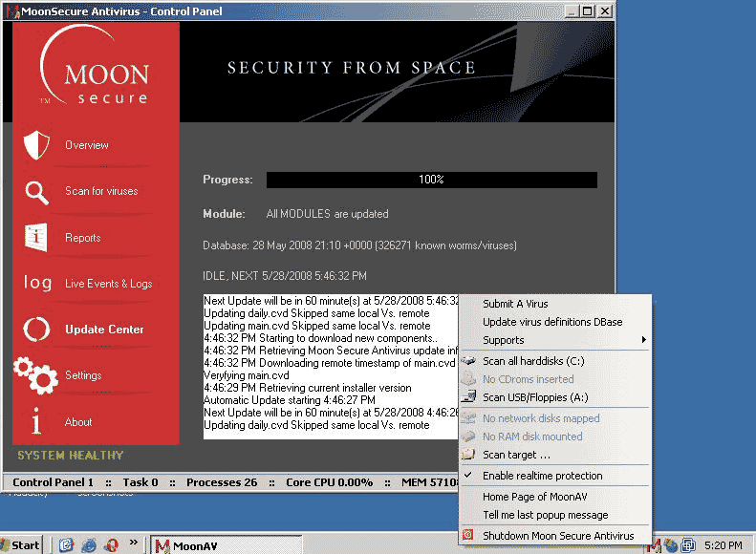Click 'Veryfying main.cvd' log line
The image size is (756, 554).
pos(247,374)
